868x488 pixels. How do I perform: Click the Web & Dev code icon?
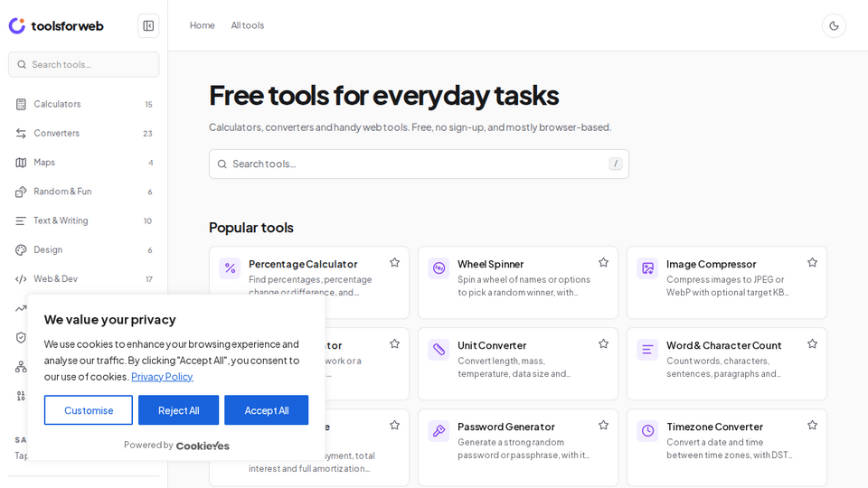click(x=21, y=279)
